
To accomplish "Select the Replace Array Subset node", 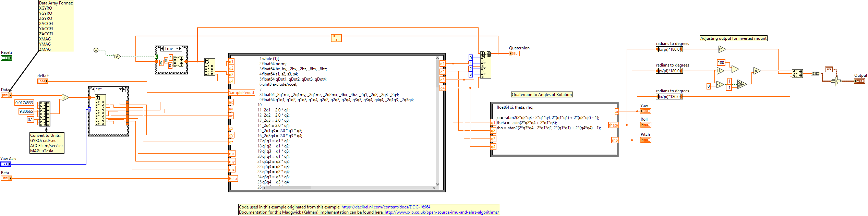I will 485,64.
